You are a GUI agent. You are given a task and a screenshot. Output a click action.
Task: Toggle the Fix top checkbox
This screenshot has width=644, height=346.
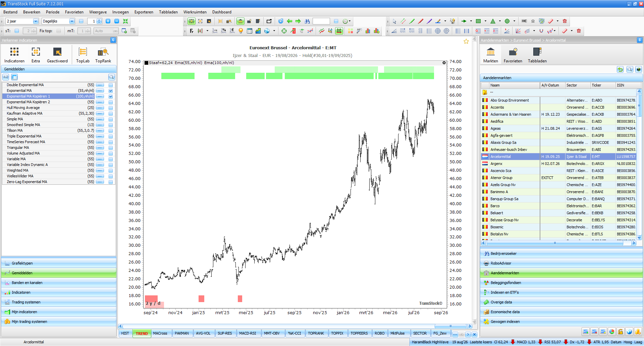click(59, 31)
